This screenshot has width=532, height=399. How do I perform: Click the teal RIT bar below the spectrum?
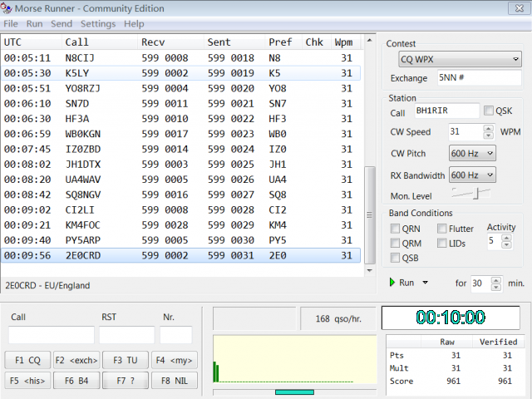294,392
